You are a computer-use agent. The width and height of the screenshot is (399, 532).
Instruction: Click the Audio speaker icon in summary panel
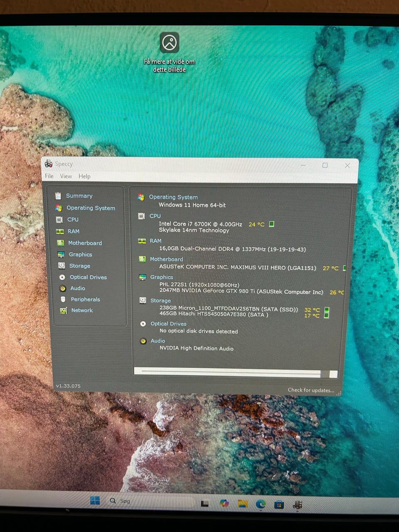(x=143, y=341)
